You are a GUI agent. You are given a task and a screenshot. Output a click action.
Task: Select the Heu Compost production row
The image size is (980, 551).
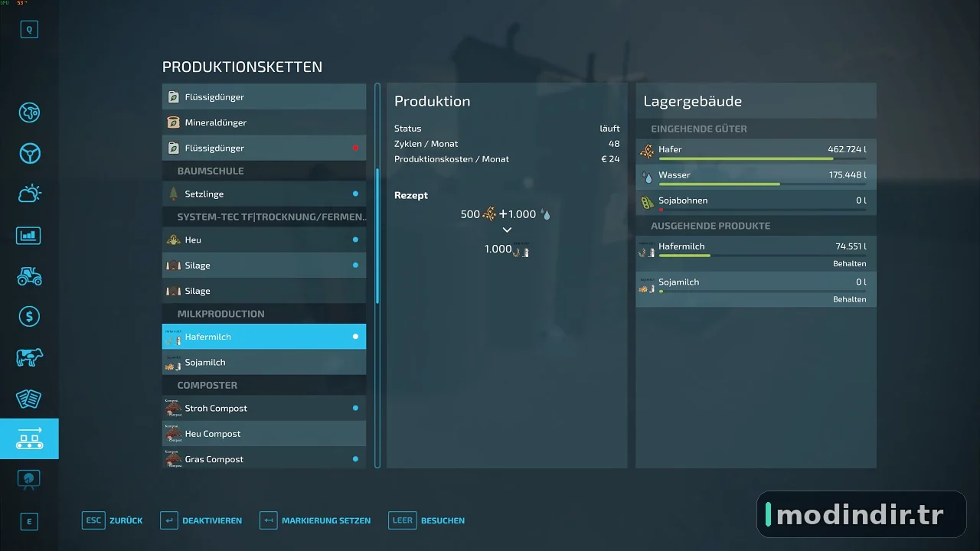point(264,434)
